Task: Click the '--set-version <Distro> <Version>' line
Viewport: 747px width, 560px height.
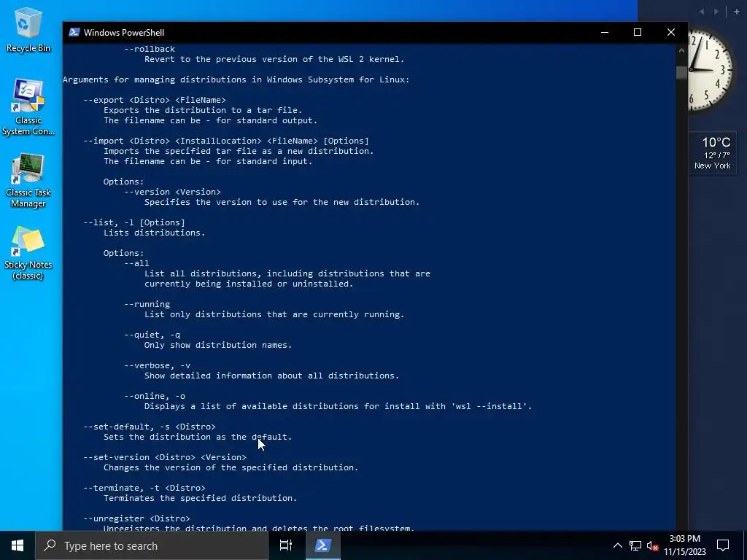Action: tap(165, 457)
